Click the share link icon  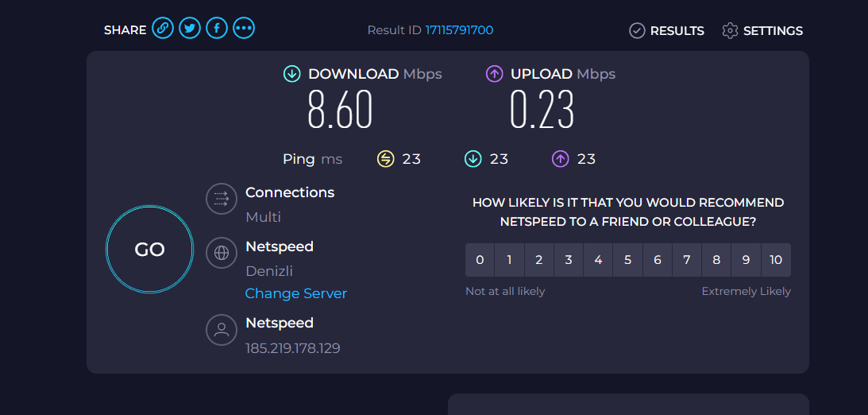pos(163,29)
